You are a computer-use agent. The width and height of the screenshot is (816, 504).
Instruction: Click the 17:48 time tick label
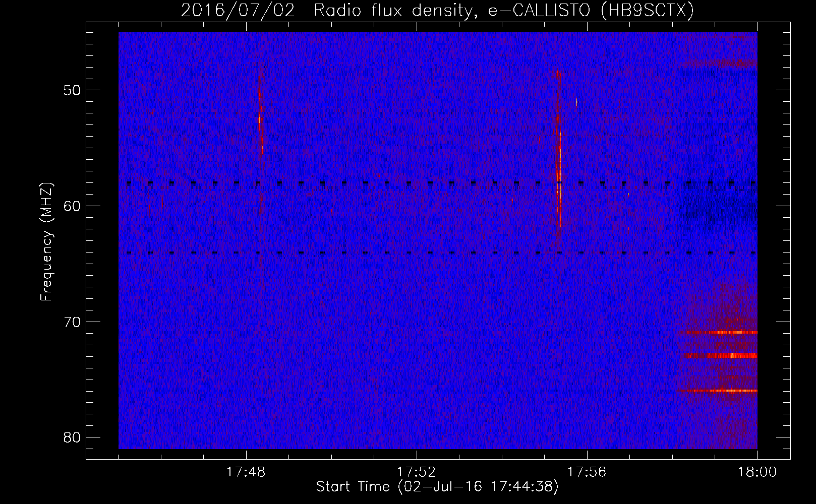246,472
